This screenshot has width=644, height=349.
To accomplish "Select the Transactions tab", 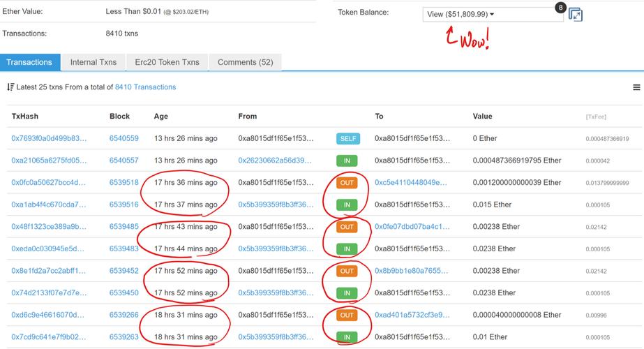I will [29, 63].
